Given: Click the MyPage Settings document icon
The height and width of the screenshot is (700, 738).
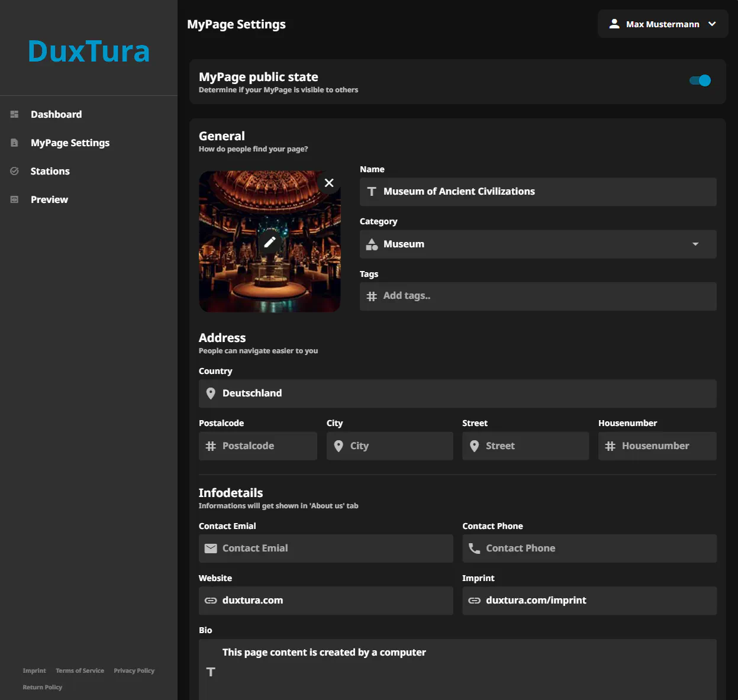Looking at the screenshot, I should [14, 143].
